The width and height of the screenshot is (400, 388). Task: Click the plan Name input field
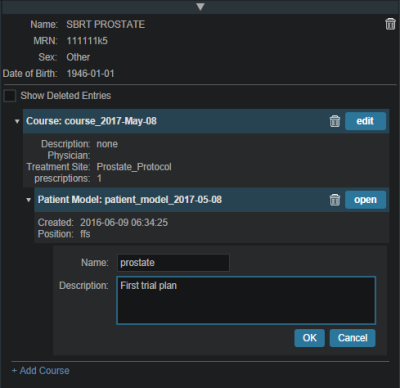[173, 263]
